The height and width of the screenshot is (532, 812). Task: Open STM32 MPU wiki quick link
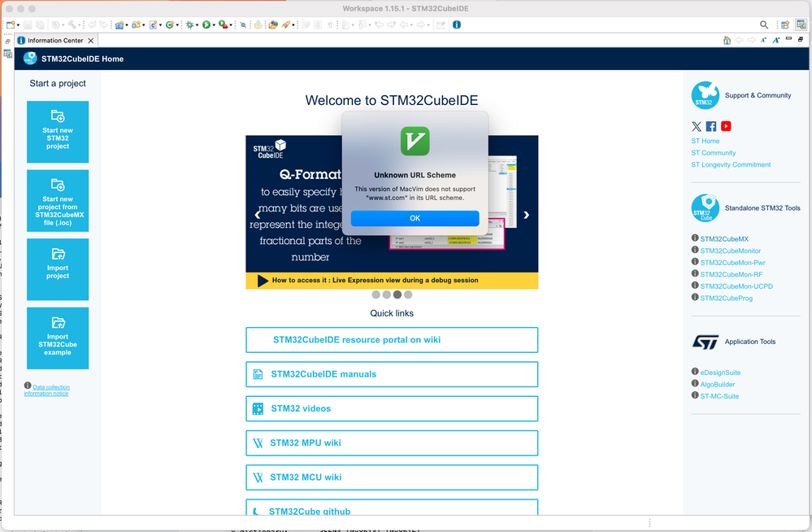pyautogui.click(x=392, y=443)
